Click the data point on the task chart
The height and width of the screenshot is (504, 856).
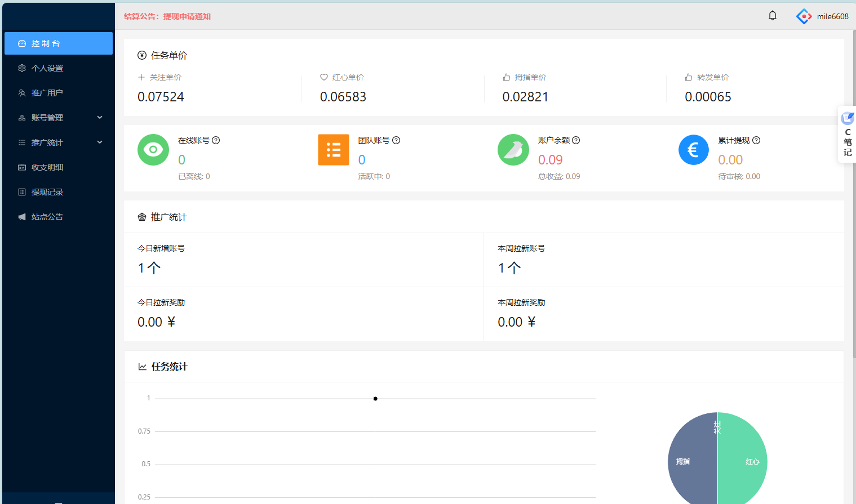[375, 399]
